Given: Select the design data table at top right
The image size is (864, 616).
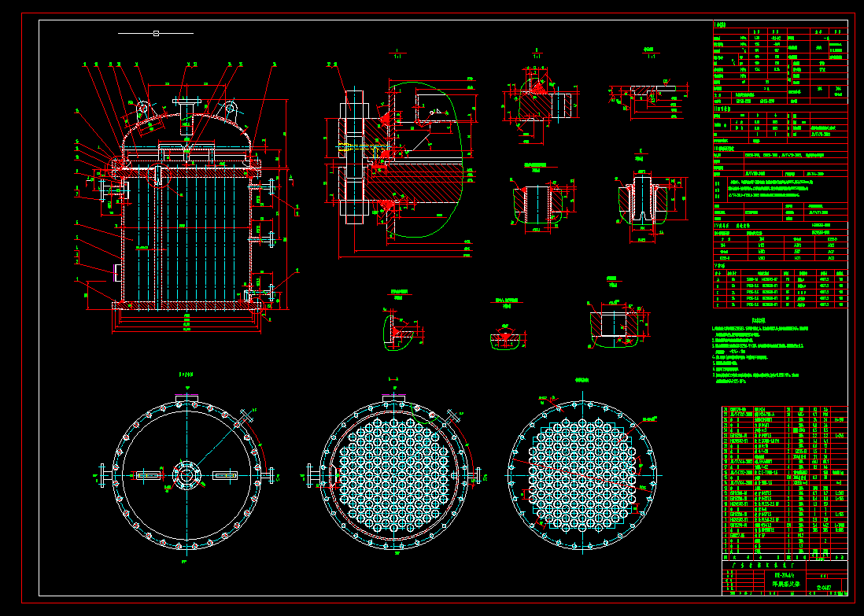Looking at the screenshot, I should pyautogui.click(x=781, y=164).
